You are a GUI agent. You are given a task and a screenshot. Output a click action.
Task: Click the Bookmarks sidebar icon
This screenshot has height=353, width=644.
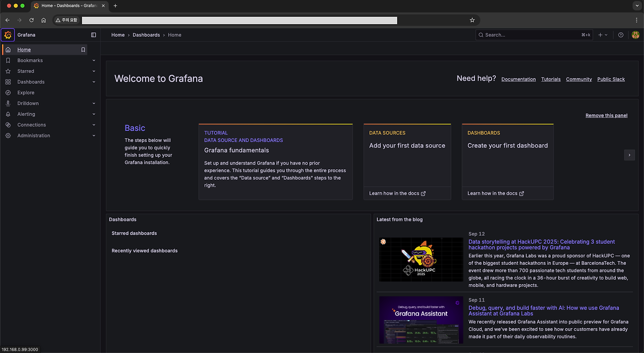pos(8,60)
